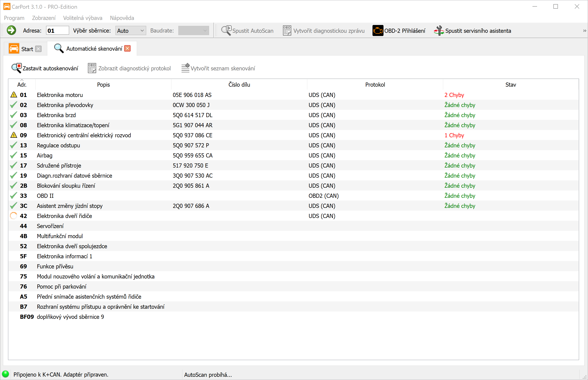Screen dimensions: 588x380
Task: Start AutoScan via the Spustit AutoScan icon
Action: click(x=226, y=31)
